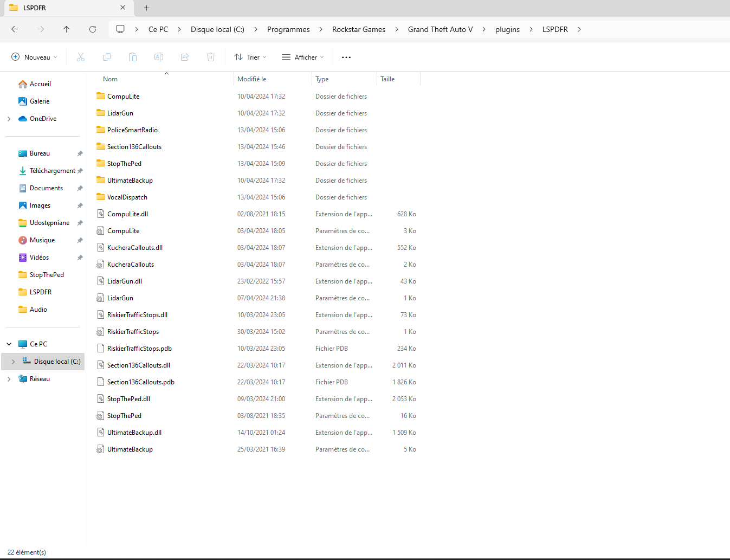The image size is (730, 560).
Task: Click the Share icon in toolbar
Action: pos(185,57)
